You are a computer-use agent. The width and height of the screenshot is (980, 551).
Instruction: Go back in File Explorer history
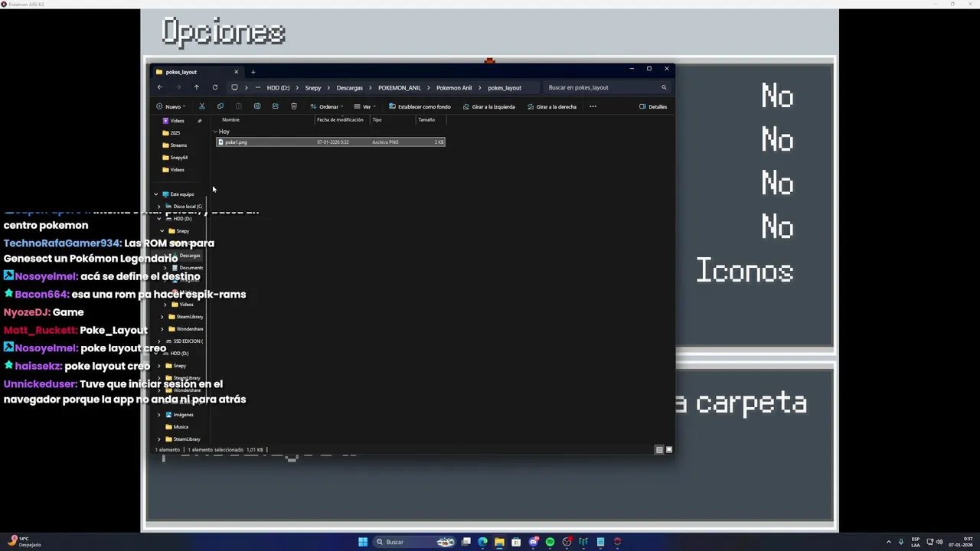click(x=160, y=87)
